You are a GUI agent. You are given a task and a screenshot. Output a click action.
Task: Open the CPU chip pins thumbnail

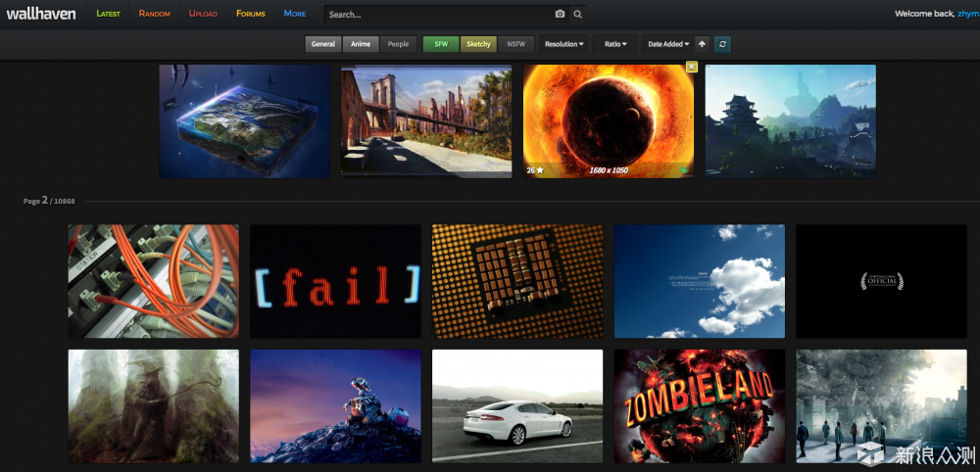pos(517,282)
